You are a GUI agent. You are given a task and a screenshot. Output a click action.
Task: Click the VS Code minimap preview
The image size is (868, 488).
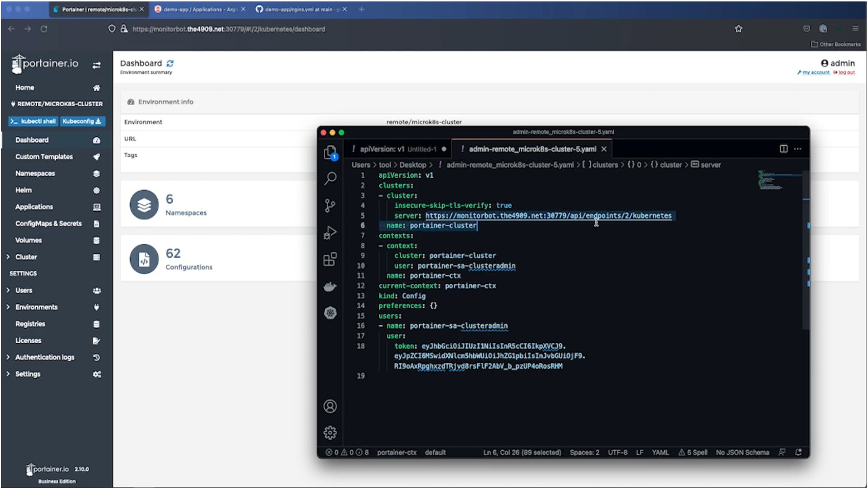pyautogui.click(x=779, y=180)
